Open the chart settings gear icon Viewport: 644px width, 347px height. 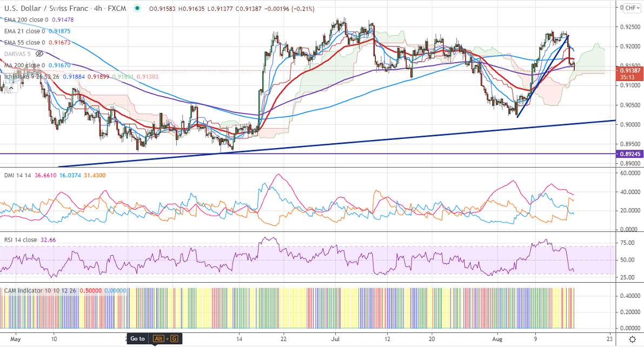[x=633, y=339]
